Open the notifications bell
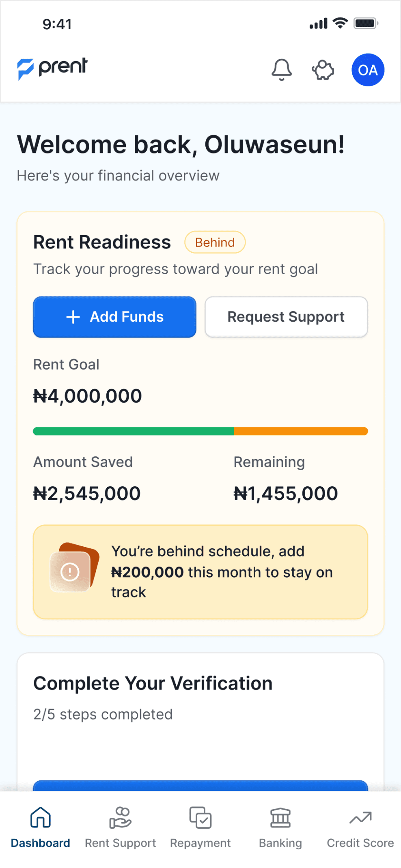The width and height of the screenshot is (401, 868). pos(281,70)
